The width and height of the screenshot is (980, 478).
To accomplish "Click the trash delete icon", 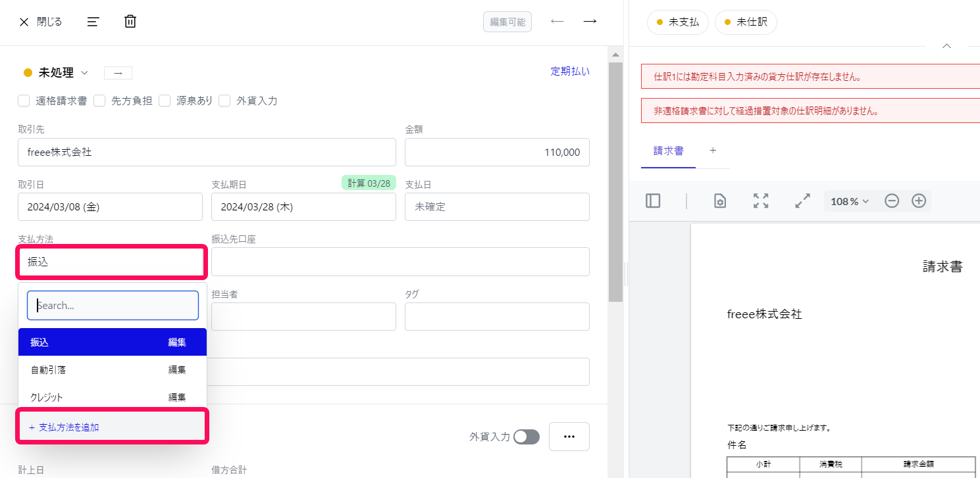I will coord(130,22).
